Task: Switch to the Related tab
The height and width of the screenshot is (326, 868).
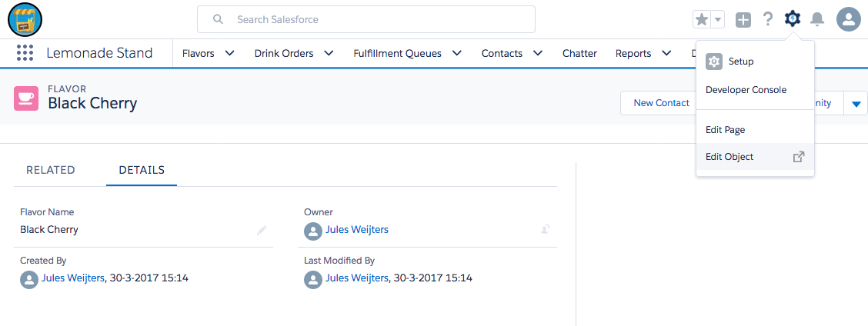Action: [x=51, y=170]
